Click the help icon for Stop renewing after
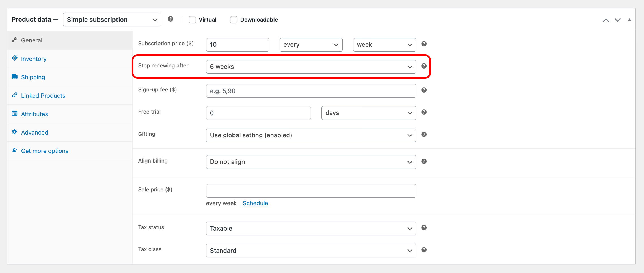 coord(424,66)
